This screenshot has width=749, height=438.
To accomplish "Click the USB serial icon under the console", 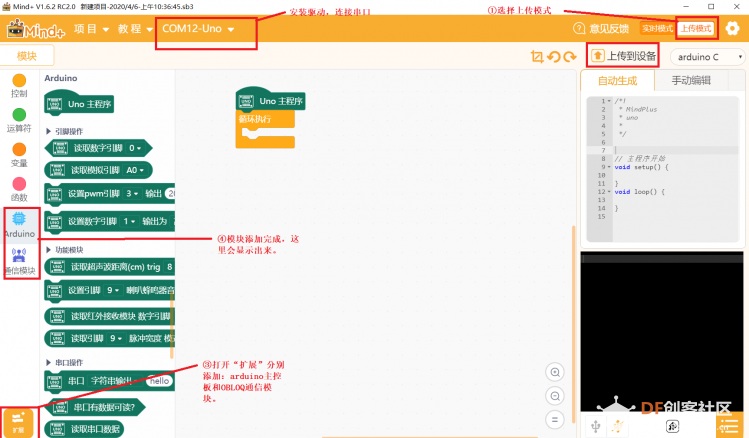I will click(596, 426).
